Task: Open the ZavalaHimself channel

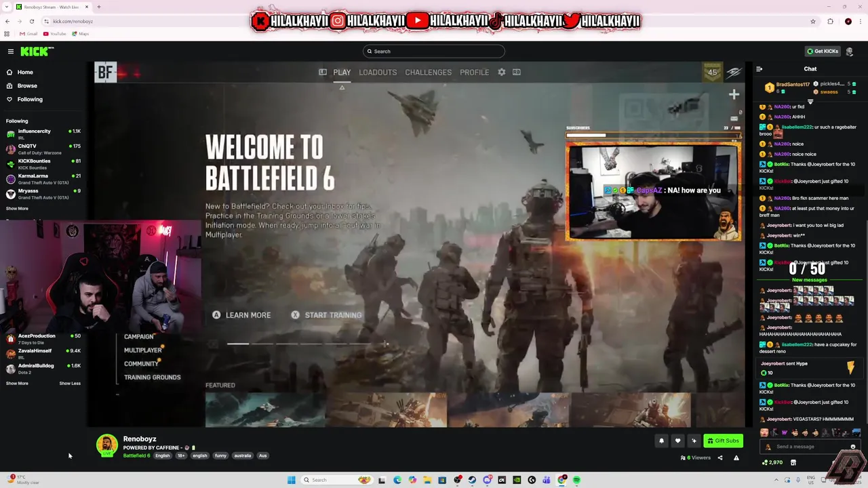Action: [x=43, y=354]
